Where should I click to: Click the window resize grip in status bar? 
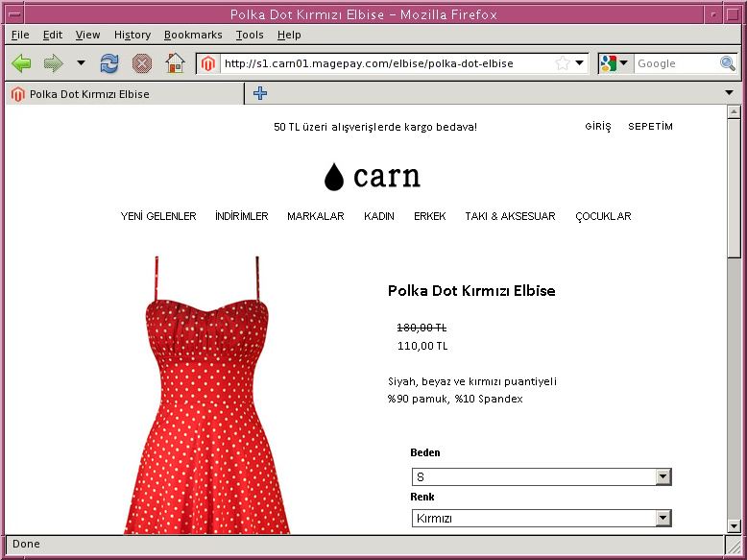[x=734, y=545]
